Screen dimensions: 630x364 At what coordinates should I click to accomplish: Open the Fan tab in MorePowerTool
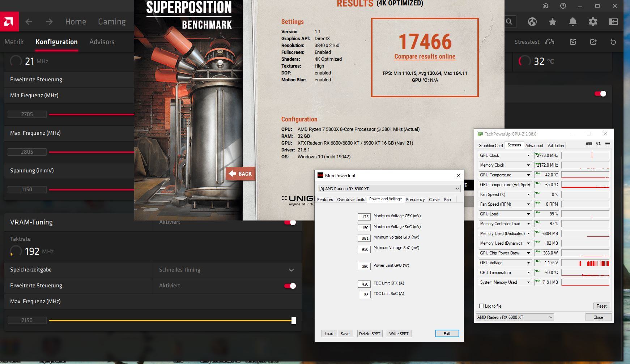(x=447, y=199)
